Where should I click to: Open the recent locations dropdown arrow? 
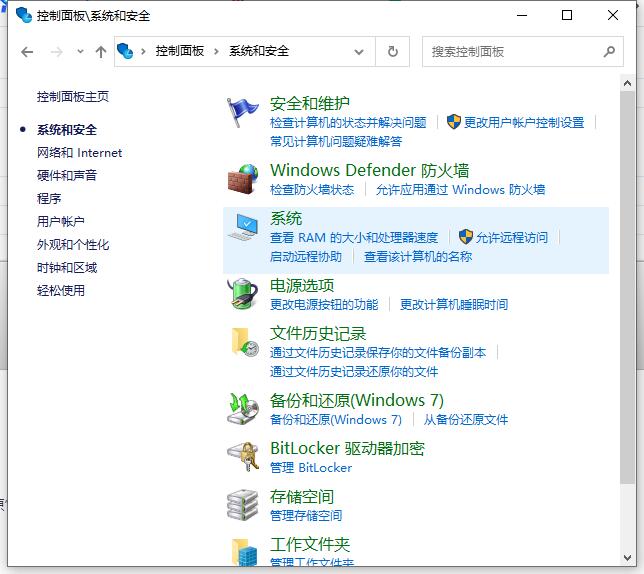[80, 52]
